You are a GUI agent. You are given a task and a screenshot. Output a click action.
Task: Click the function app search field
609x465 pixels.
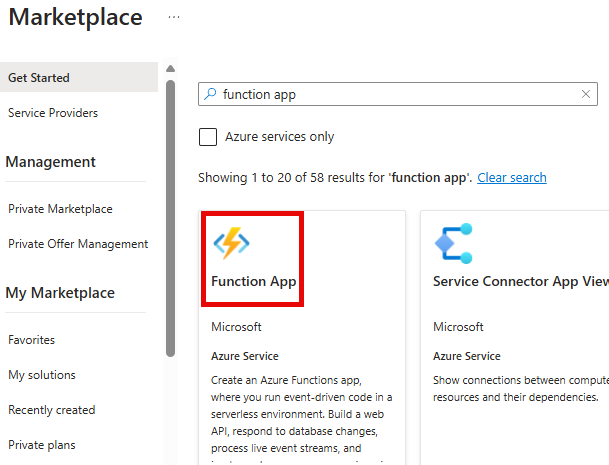[398, 94]
